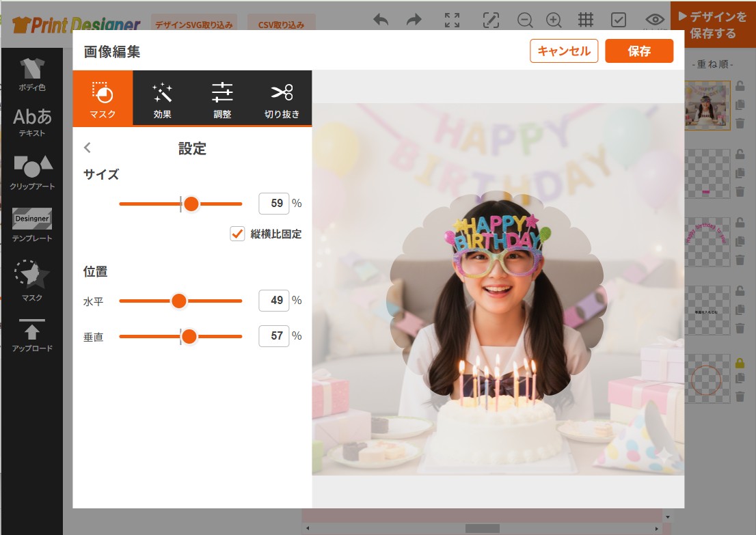
Task: Click the アップロード upload icon
Action: 32,334
